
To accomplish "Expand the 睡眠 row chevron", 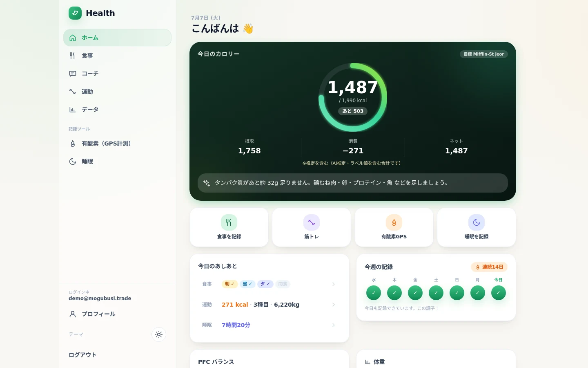I will (x=334, y=325).
